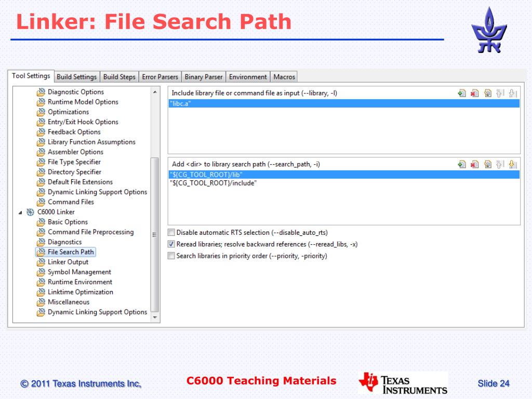The width and height of the screenshot is (532, 399).
Task: Click Delete icon in library file list
Action: [475, 93]
